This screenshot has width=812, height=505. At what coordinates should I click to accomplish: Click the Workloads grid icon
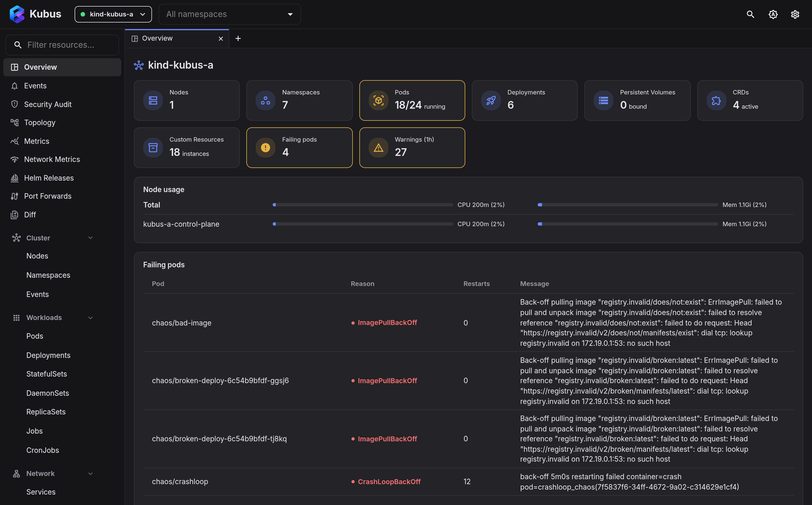(16, 318)
